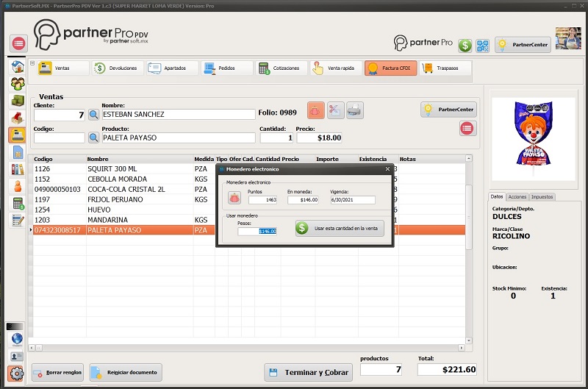
Task: Search clients with magnifier next to Cliente
Action: (x=93, y=115)
